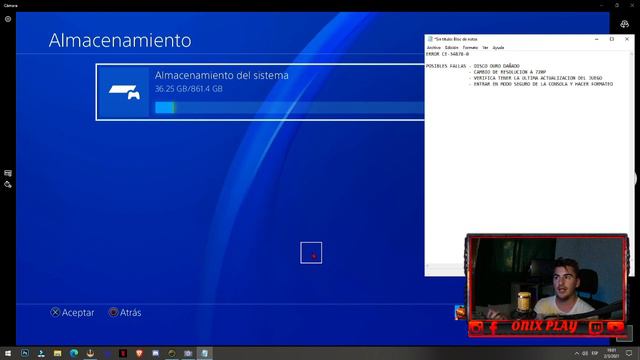Open the Windows Start menu

[8, 353]
